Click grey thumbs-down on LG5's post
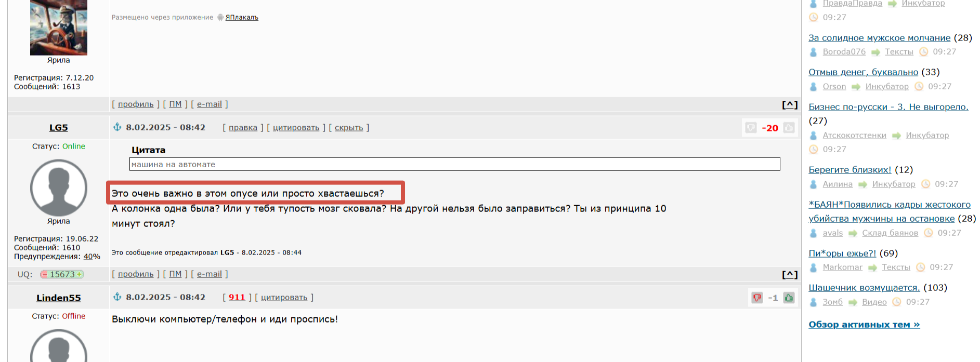This screenshot has height=362, width=980. tap(751, 128)
